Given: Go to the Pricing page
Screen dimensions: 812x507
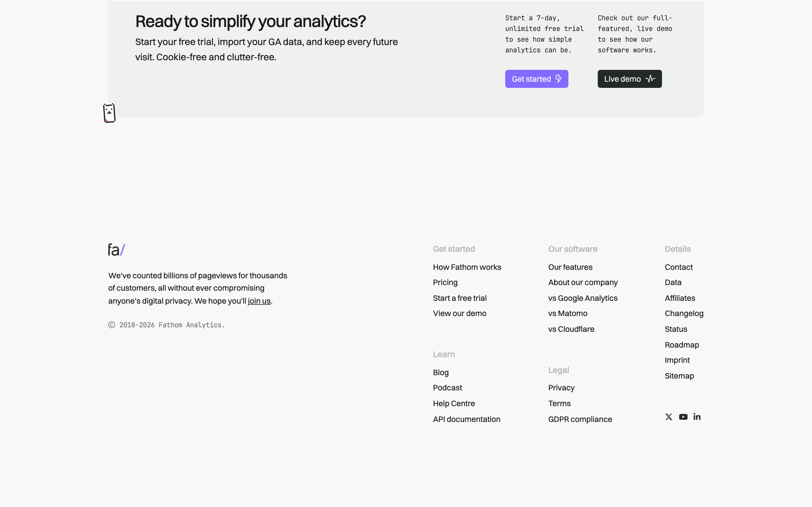Looking at the screenshot, I should click(x=445, y=282).
